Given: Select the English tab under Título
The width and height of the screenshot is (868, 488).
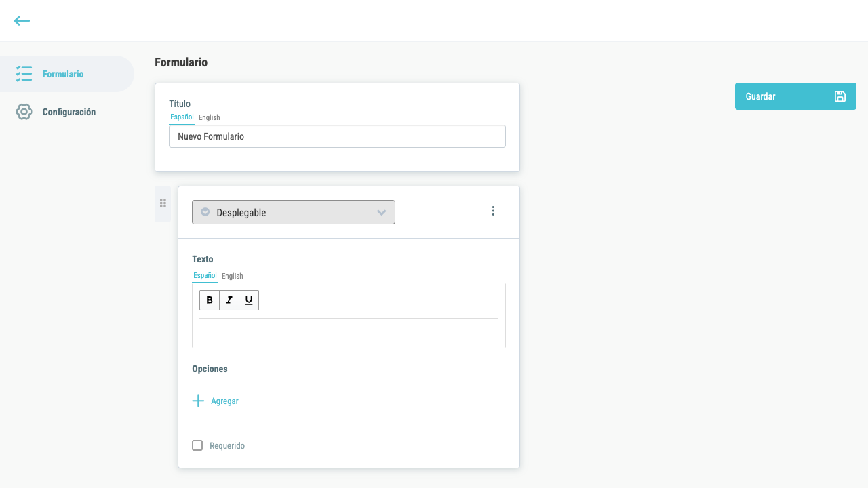Looking at the screenshot, I should pyautogui.click(x=210, y=118).
